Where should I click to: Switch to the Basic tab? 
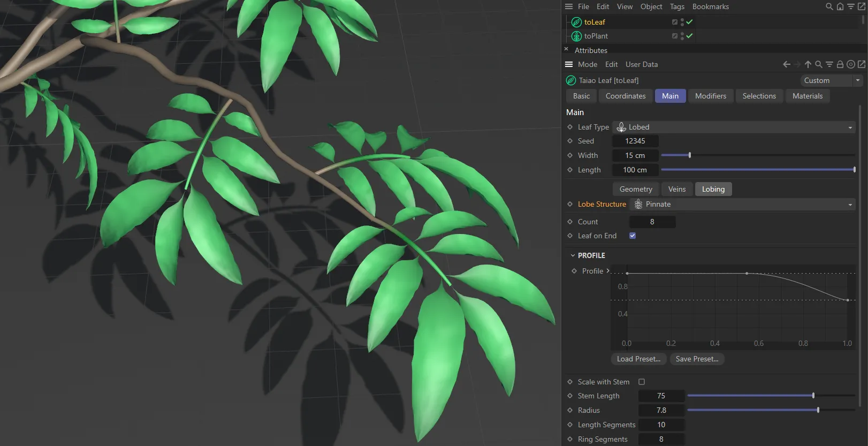[581, 96]
